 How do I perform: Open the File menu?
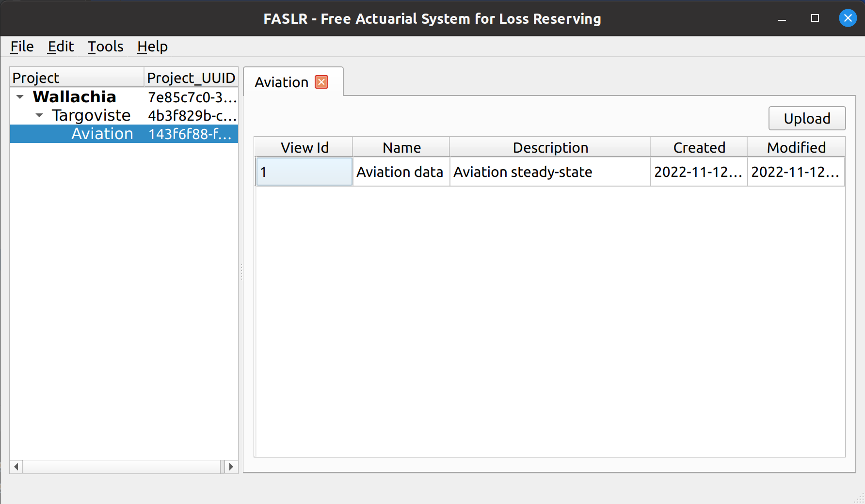point(22,47)
